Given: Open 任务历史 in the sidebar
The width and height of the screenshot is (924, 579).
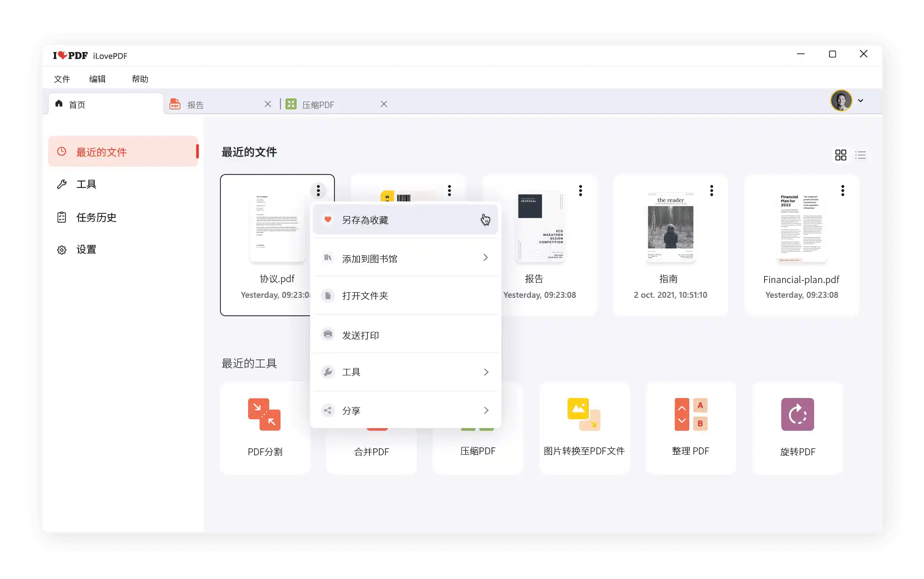Looking at the screenshot, I should (x=96, y=217).
